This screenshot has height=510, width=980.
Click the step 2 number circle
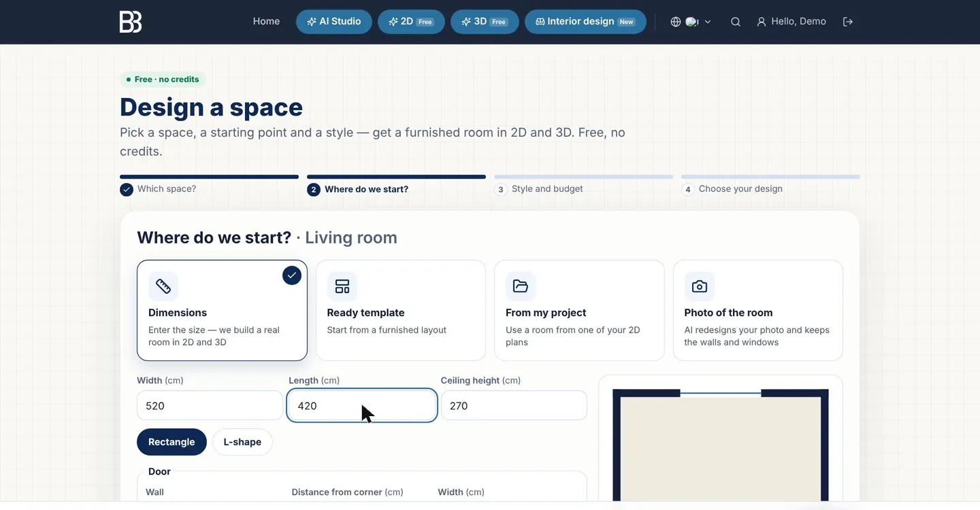pyautogui.click(x=314, y=190)
